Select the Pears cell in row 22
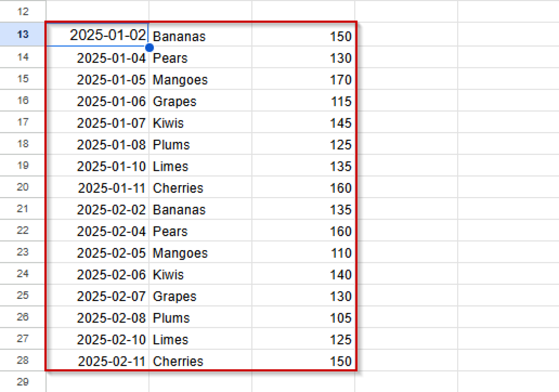This screenshot has height=392, width=559. click(x=200, y=231)
